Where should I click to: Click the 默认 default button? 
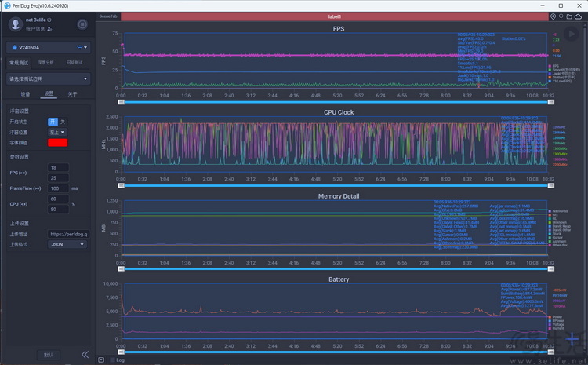tap(49, 355)
